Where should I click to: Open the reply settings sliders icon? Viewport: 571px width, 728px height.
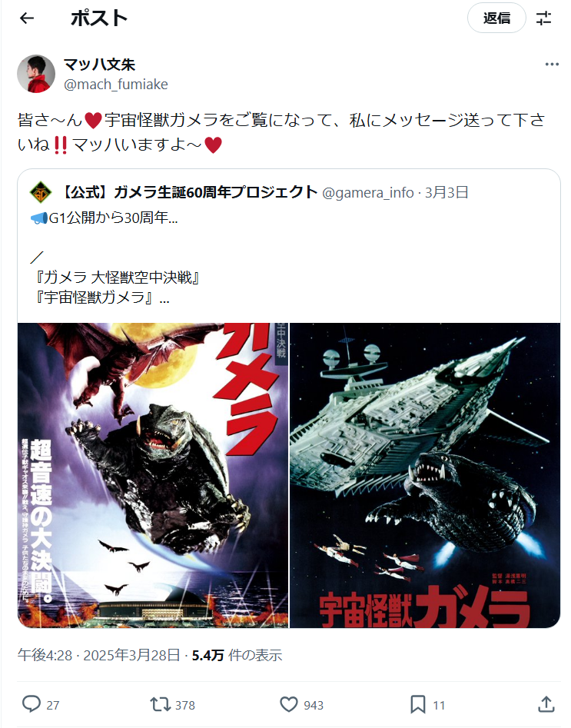(543, 18)
